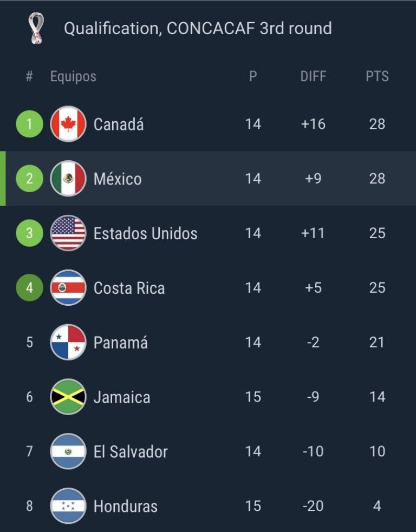Open the Estados Unidos team name
This screenshot has height=532, width=416.
(145, 233)
